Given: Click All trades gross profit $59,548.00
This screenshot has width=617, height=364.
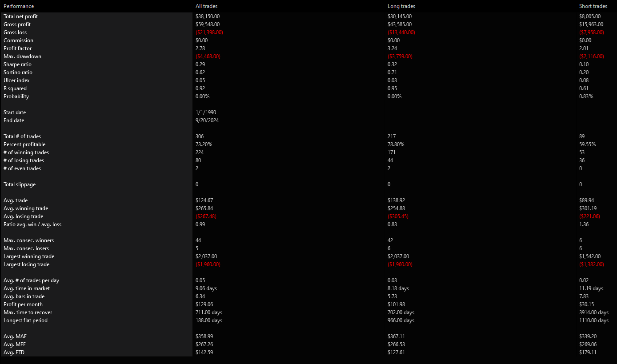Looking at the screenshot, I should (x=208, y=24).
